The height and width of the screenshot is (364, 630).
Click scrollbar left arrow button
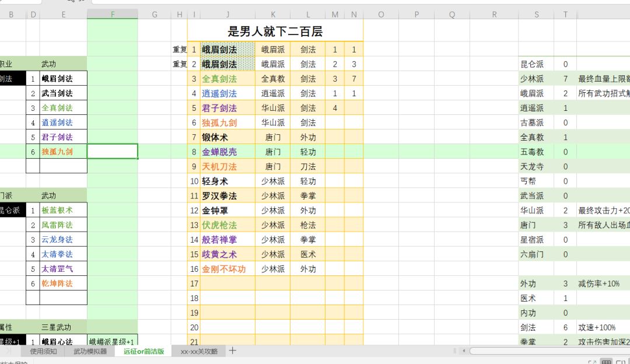coord(464,351)
